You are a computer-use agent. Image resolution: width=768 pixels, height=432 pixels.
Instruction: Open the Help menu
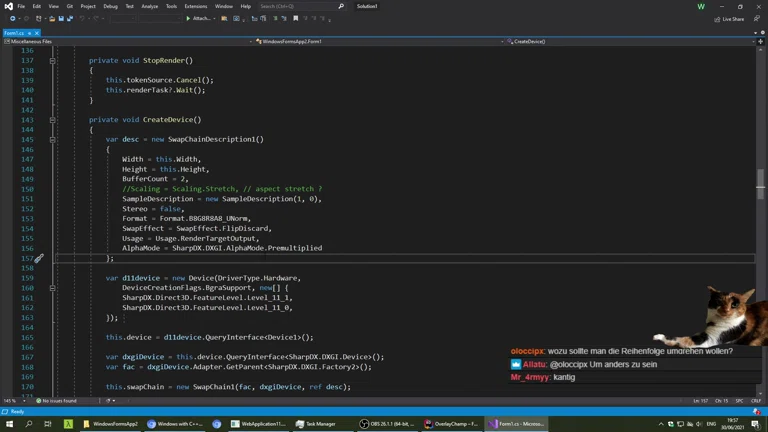point(246,6)
